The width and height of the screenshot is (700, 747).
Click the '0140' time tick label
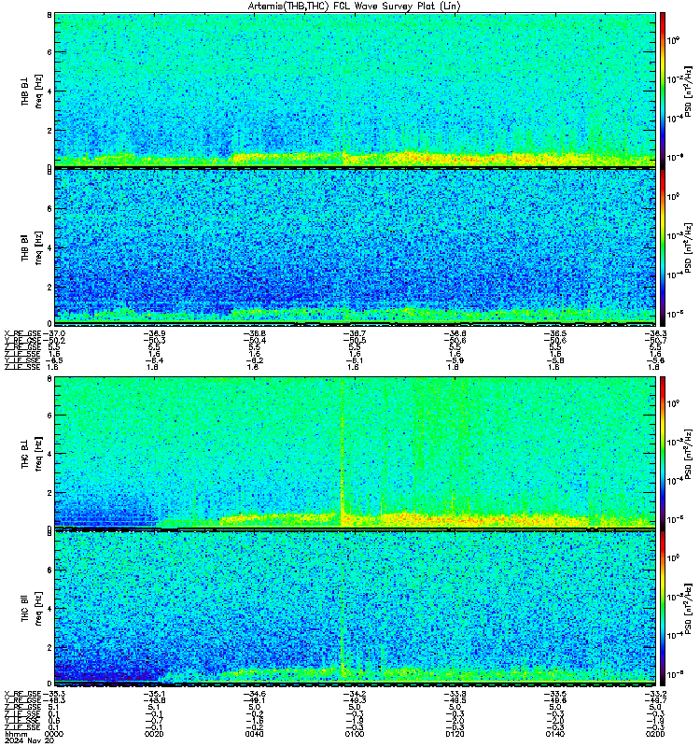point(555,734)
